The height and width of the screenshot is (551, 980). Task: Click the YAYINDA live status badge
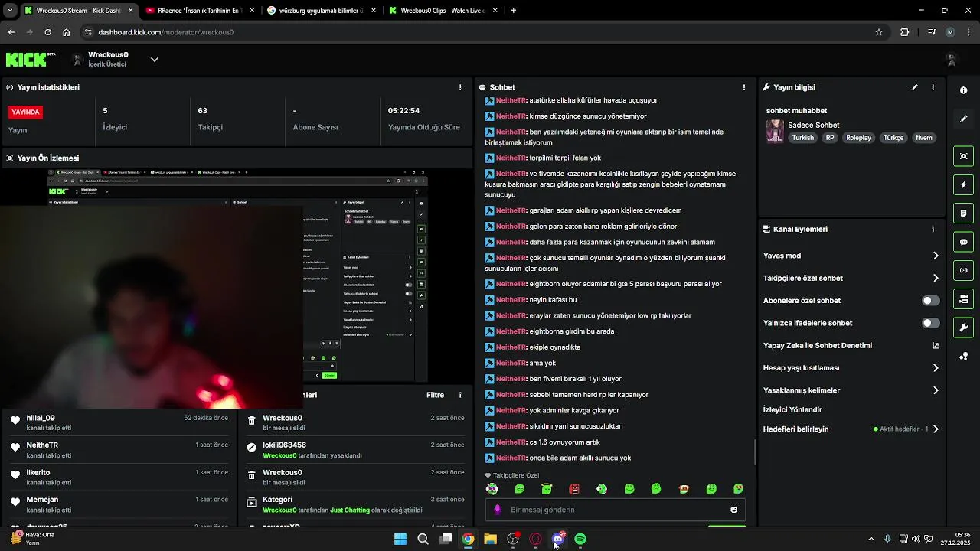25,112
